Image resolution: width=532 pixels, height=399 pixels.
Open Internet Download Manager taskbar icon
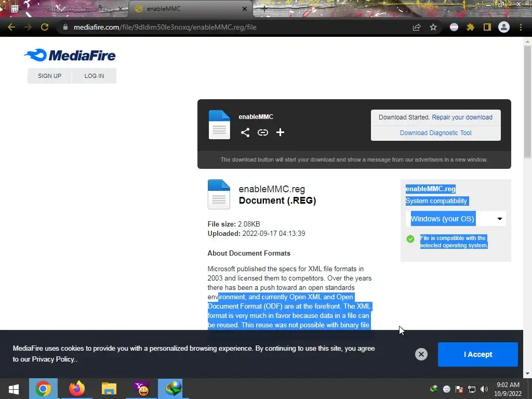point(174,389)
